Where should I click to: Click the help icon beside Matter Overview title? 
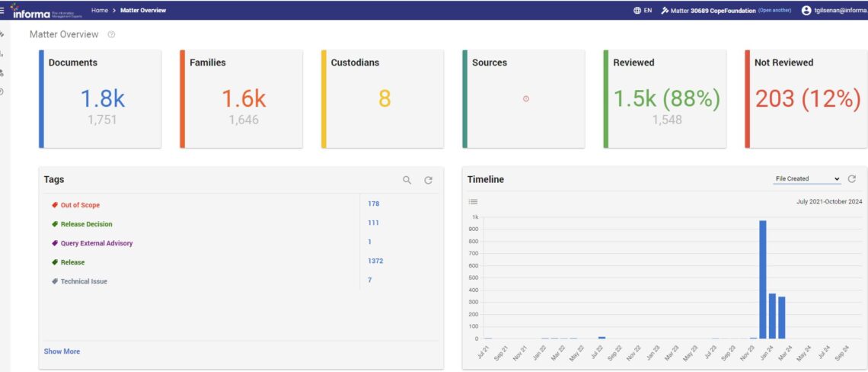coord(112,34)
